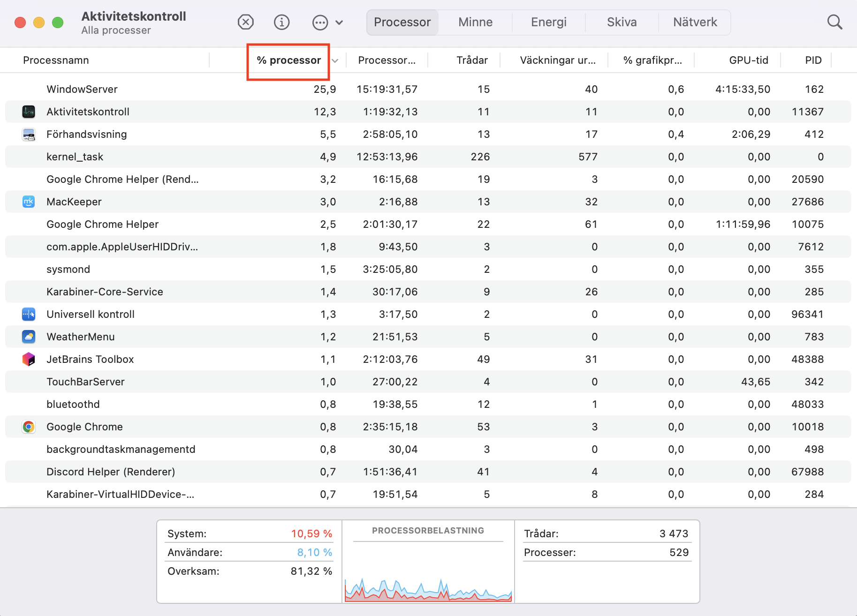Click the Trådar count 3 473
The height and width of the screenshot is (616, 857).
click(674, 533)
